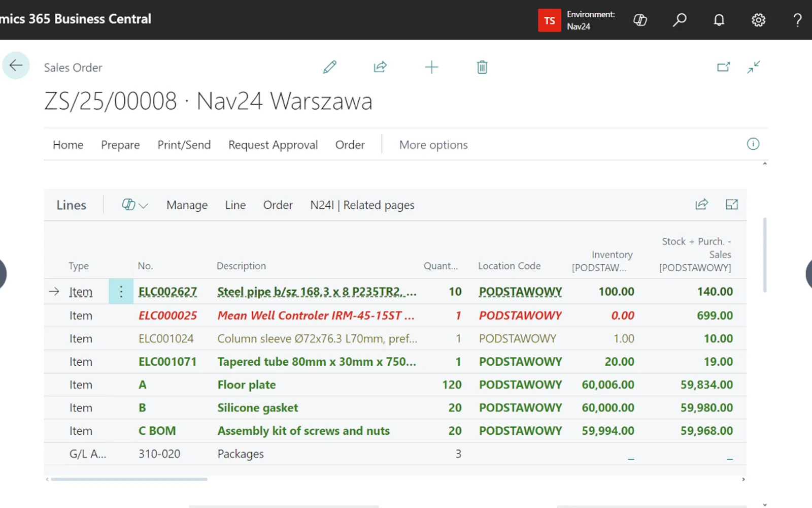
Task: Open the Home menu tab
Action: pyautogui.click(x=68, y=145)
